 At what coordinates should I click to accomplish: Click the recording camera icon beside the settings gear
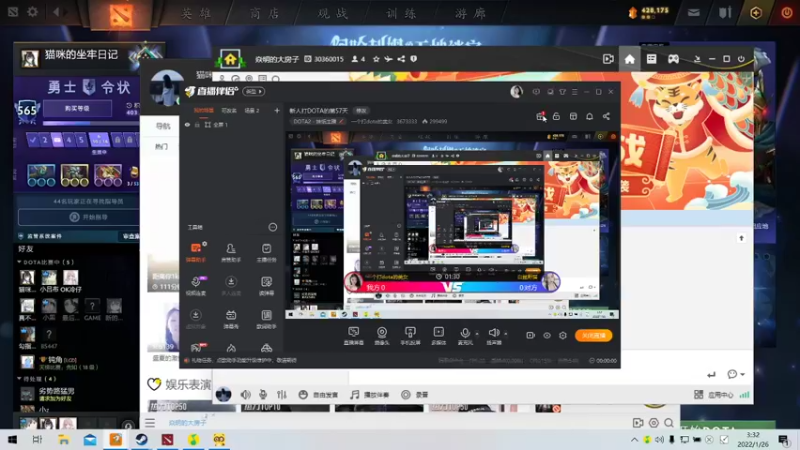(530, 335)
